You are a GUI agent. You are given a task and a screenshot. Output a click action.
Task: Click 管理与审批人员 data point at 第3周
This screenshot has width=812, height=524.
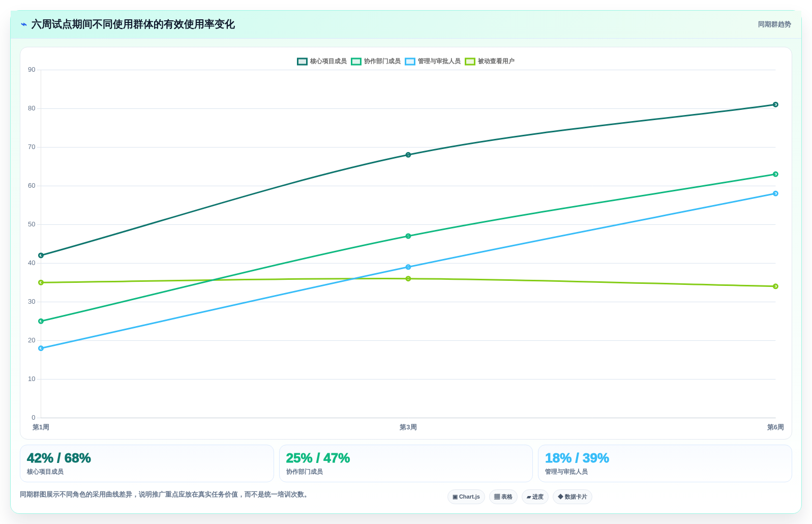[x=408, y=267]
